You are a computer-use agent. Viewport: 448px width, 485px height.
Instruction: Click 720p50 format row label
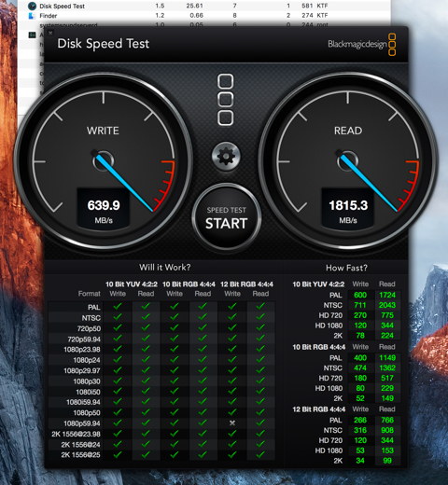pos(89,328)
